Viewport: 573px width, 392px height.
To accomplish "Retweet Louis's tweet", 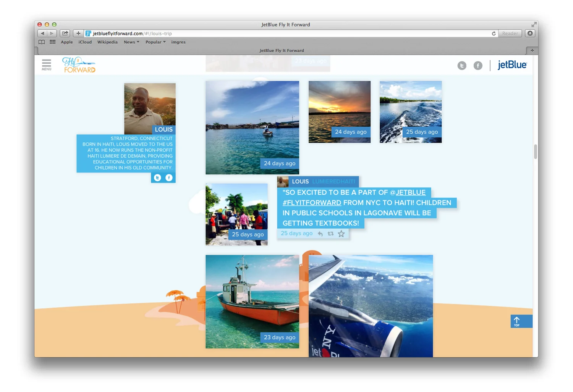I will [330, 234].
